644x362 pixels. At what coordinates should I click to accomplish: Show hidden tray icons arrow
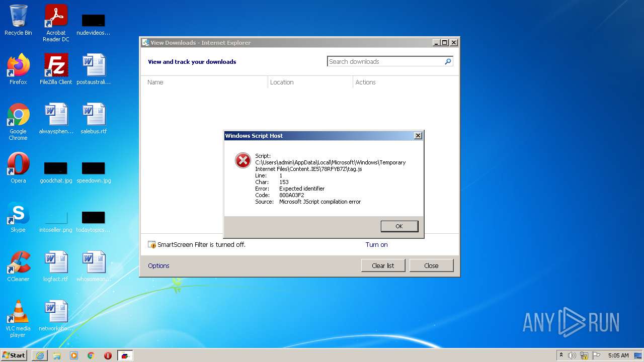(561, 355)
